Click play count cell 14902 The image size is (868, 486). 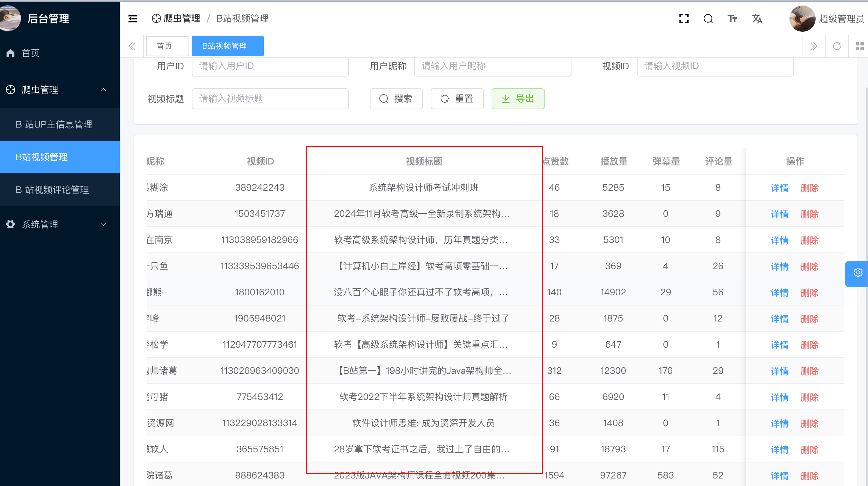[613, 292]
